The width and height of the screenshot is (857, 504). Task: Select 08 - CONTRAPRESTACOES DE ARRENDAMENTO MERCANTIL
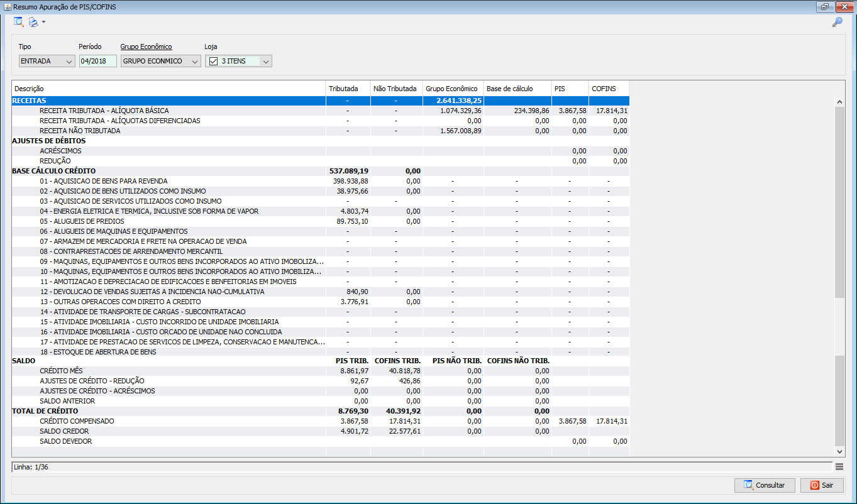321,251
